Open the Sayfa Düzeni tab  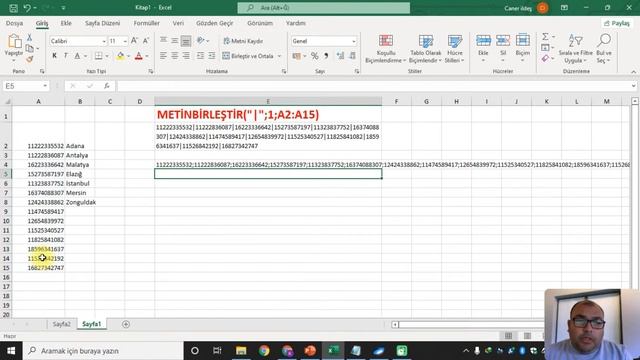click(x=102, y=23)
